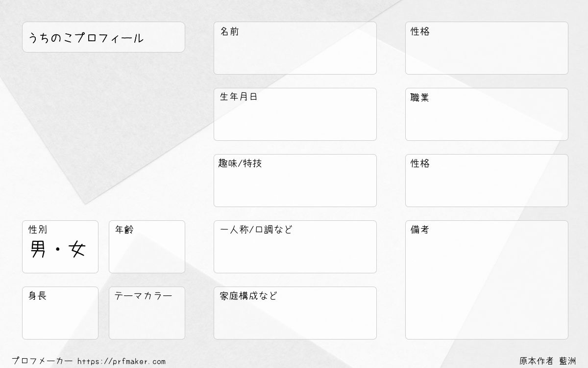Click the top 性格 personality field
Screen dimensions: 588x368
tap(487, 48)
